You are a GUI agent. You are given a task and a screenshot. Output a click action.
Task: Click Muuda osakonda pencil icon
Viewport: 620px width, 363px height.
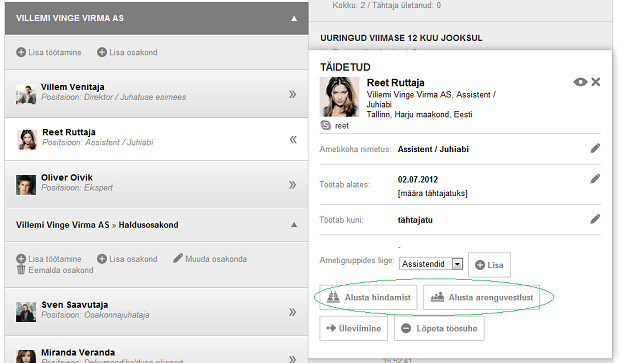178,258
